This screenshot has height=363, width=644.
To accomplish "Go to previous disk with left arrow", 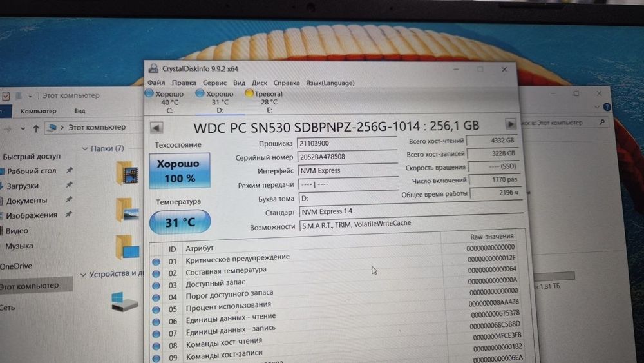I will [x=156, y=128].
